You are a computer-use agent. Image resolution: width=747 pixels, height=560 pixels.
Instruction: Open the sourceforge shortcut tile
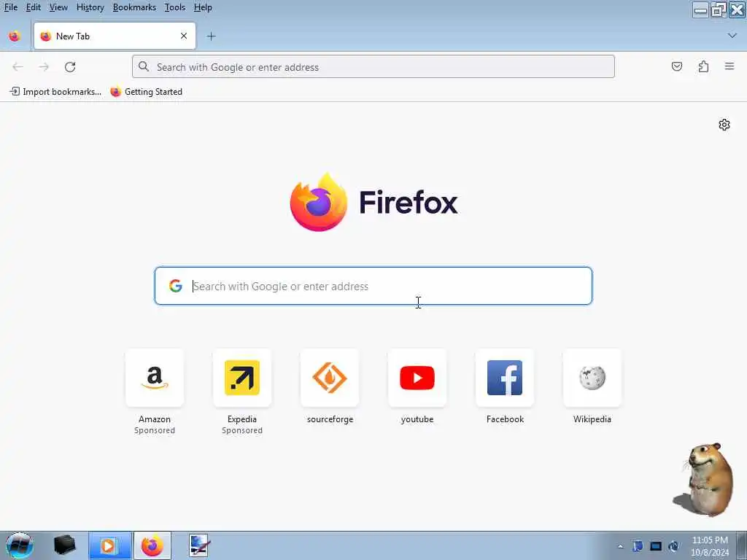[x=330, y=378]
